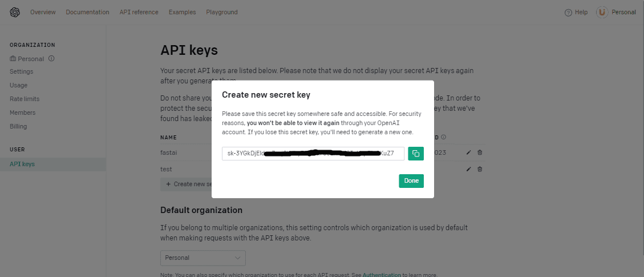Screen dimensions: 644x277
Task: Go to Rate limits in the sidebar
Action: (x=25, y=99)
